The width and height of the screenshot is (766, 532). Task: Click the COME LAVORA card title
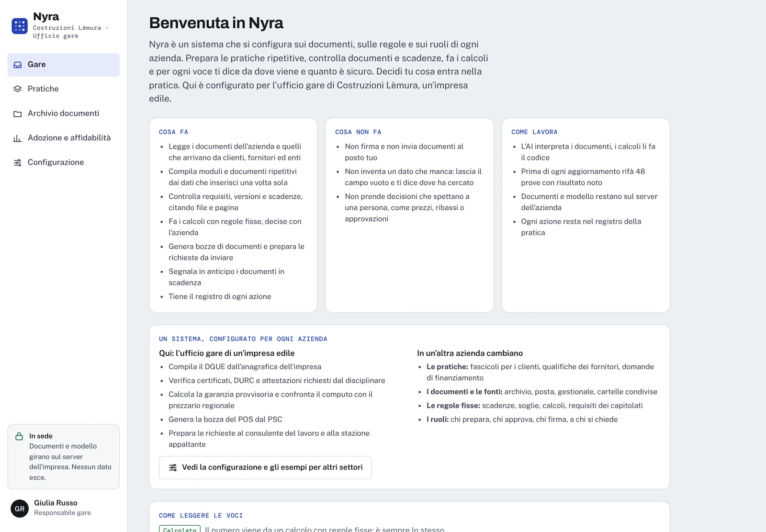pos(534,132)
